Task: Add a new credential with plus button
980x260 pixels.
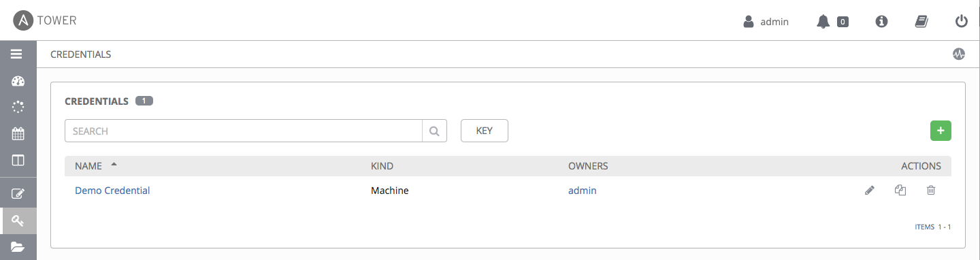Action: coord(941,131)
